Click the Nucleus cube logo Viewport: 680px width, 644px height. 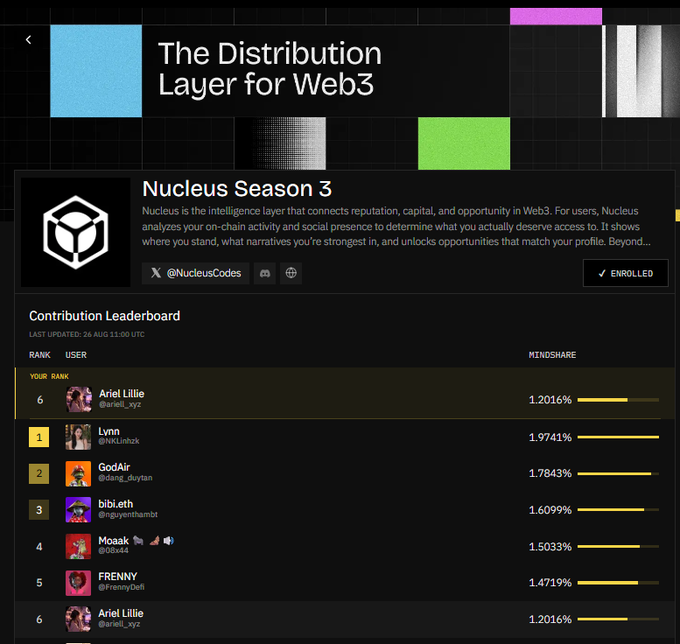pos(75,232)
